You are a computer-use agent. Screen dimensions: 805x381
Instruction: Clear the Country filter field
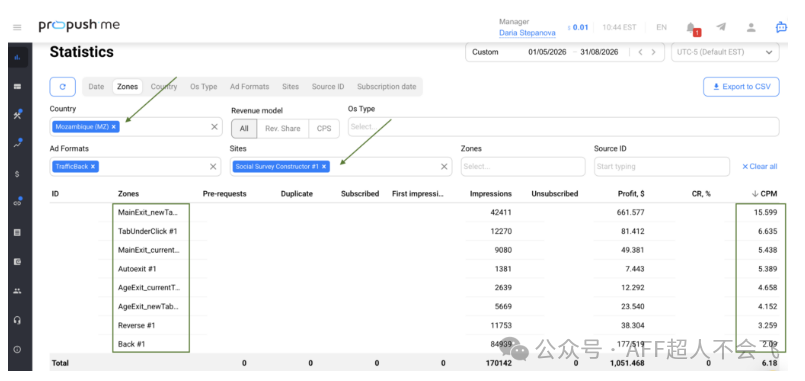coord(215,126)
